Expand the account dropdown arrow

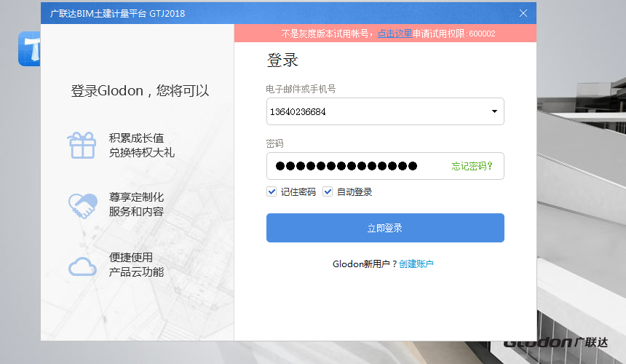click(x=494, y=111)
